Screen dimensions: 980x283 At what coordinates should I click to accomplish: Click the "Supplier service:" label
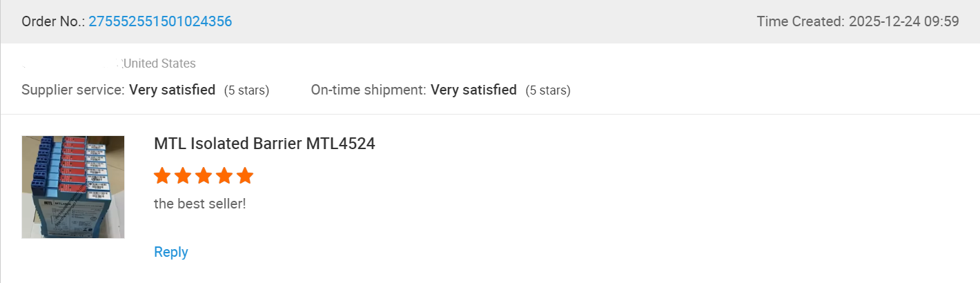[x=73, y=90]
